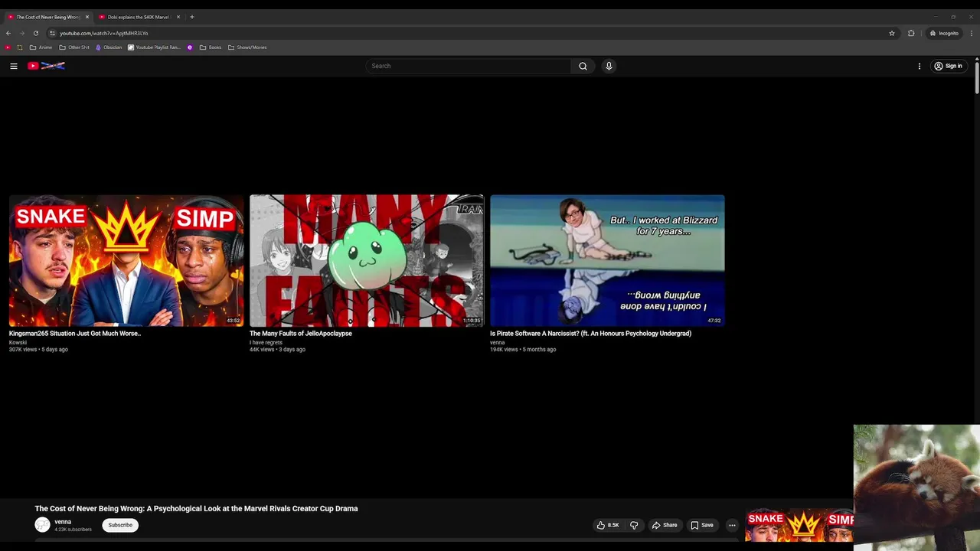Open more actions ellipsis beside Save

[732, 525]
